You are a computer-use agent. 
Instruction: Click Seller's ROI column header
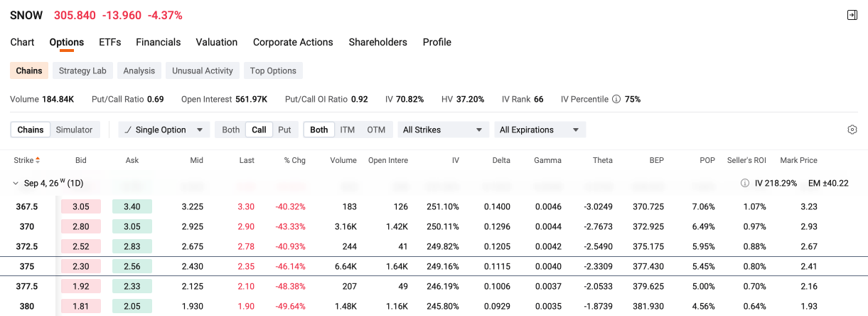(x=746, y=160)
